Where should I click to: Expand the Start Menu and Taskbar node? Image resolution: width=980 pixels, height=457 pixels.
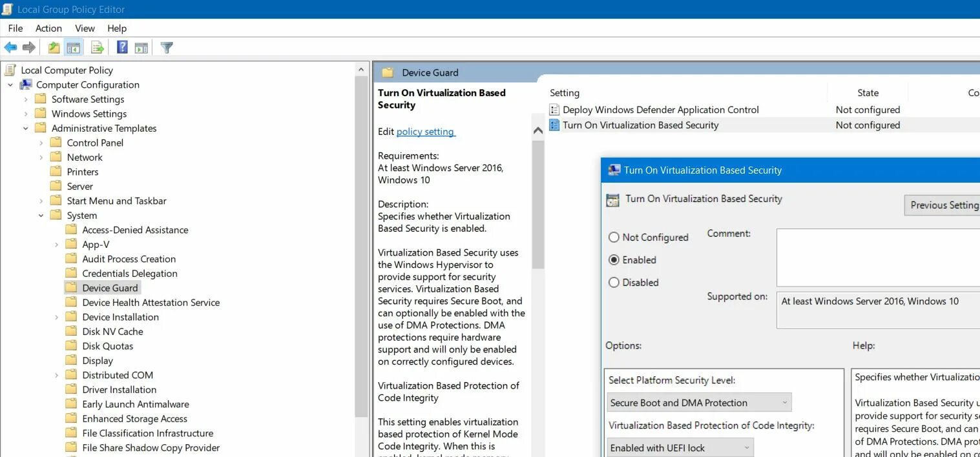point(41,201)
